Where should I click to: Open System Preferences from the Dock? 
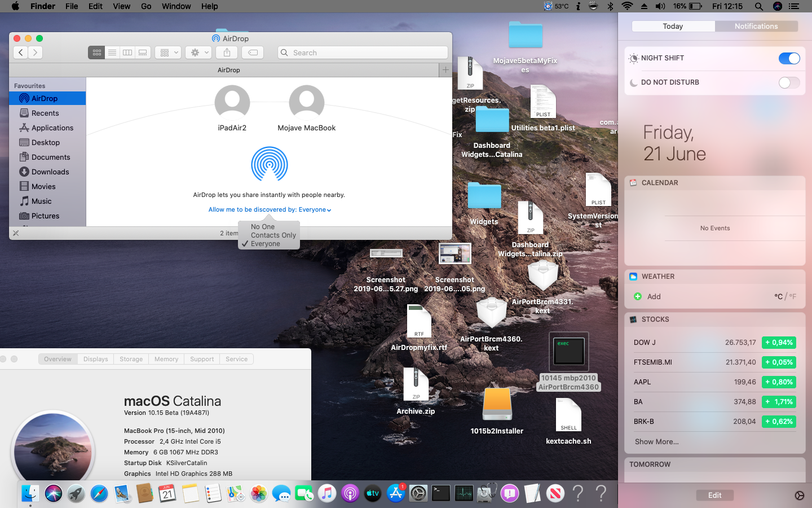[x=418, y=493]
